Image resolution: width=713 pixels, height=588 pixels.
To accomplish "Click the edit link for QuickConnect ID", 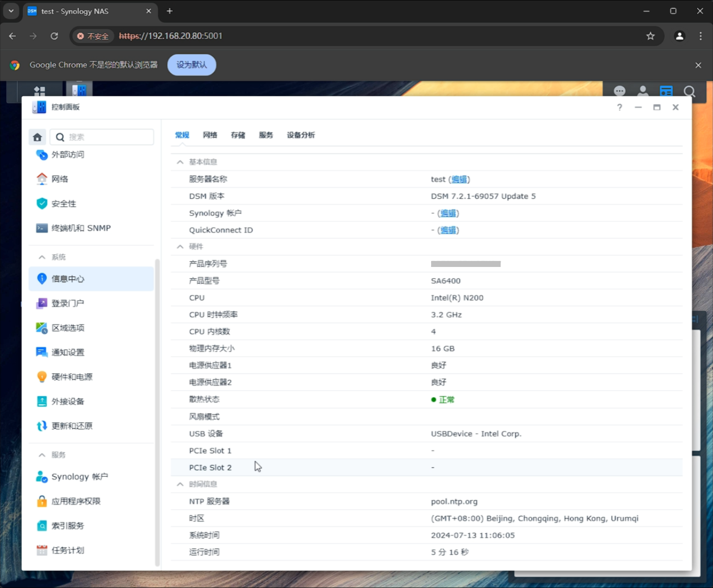I will tap(448, 230).
